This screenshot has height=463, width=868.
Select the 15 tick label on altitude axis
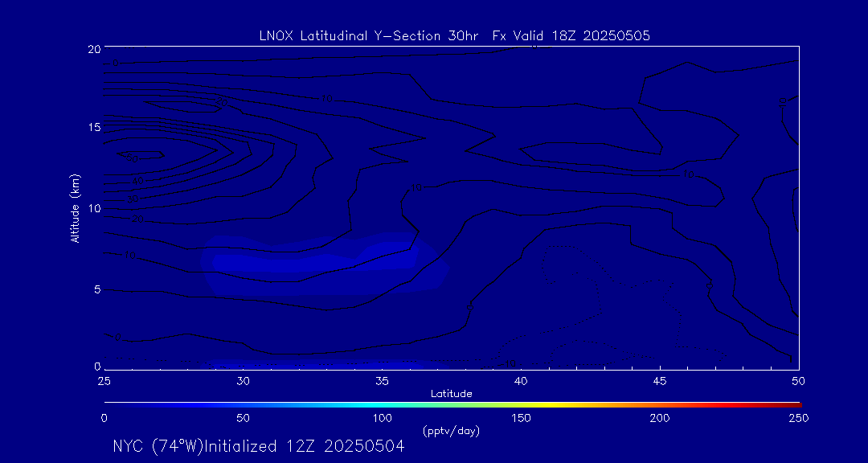coord(93,128)
